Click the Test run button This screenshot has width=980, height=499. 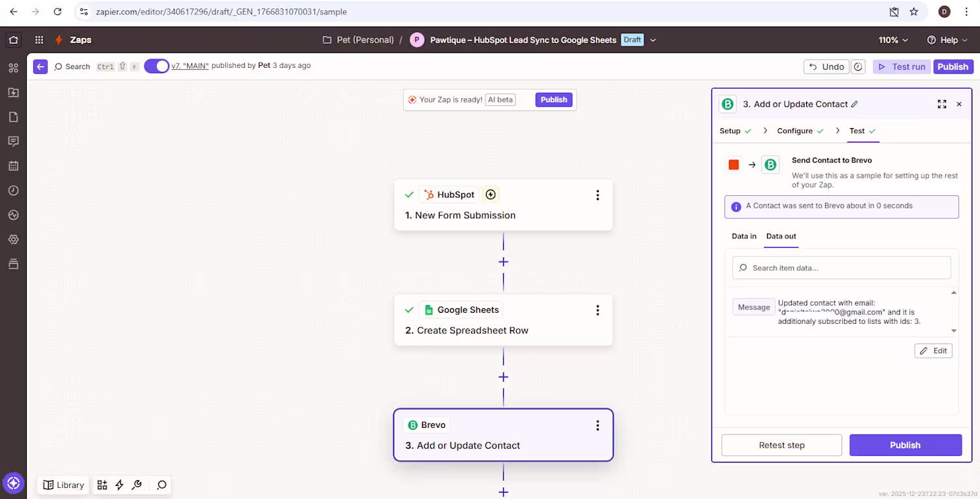pos(902,67)
